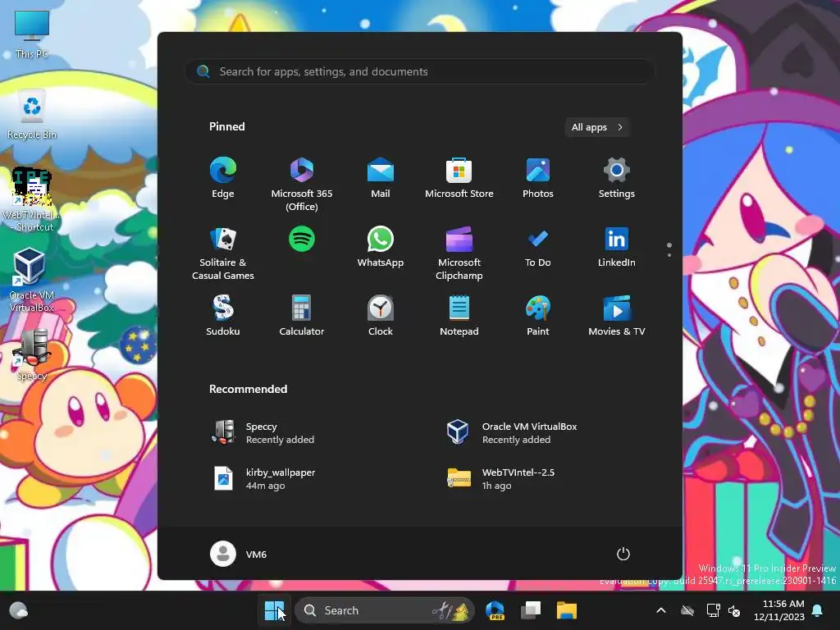Click the muted volume tray icon

(734, 610)
